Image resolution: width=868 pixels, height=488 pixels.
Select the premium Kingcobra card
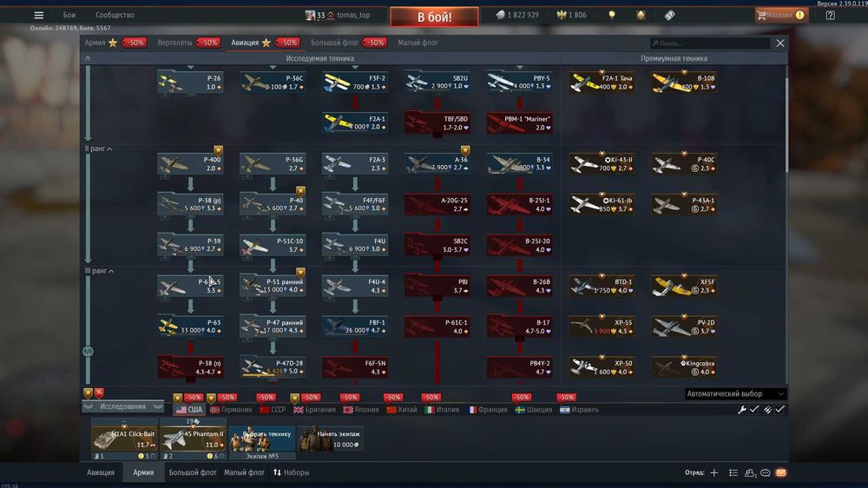(x=684, y=366)
